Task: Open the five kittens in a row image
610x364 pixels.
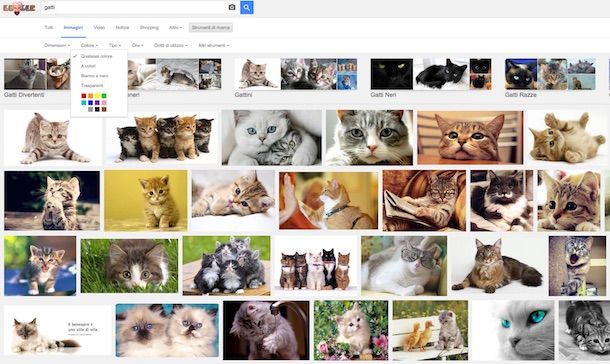Action: point(161,137)
